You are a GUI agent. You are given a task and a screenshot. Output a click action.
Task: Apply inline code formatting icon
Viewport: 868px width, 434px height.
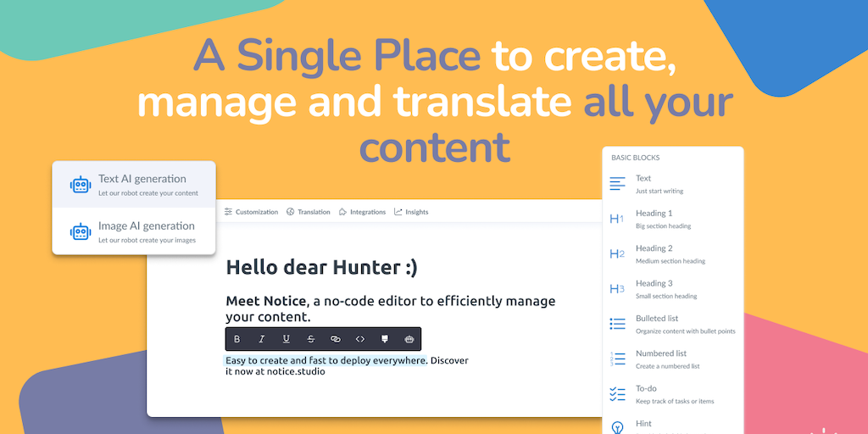359,339
